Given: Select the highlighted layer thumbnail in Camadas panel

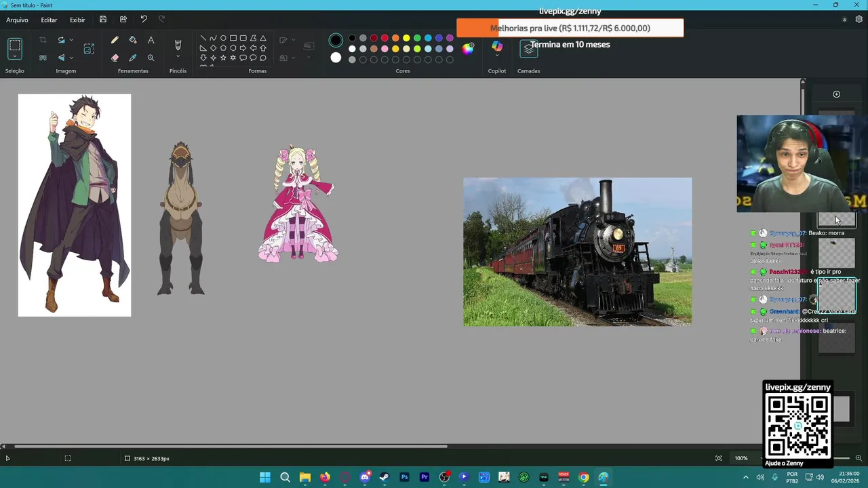Looking at the screenshot, I should pyautogui.click(x=837, y=297).
